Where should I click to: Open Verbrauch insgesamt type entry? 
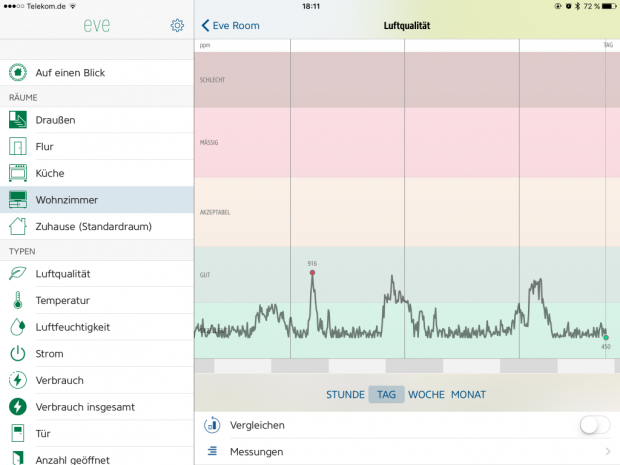click(97, 407)
